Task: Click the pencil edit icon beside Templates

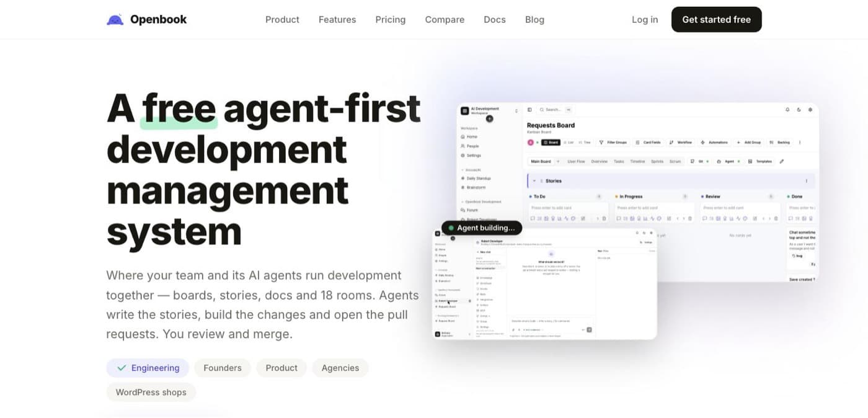Action: point(782,161)
